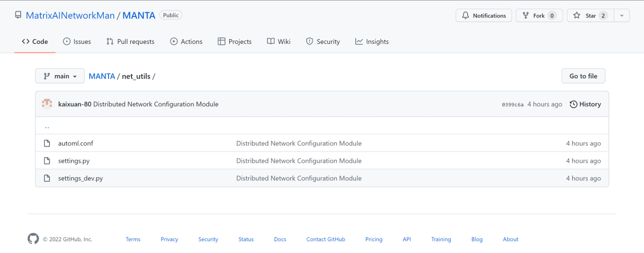This screenshot has height=253, width=644.
Task: Open commit message in settings_dev.py row
Action: (299, 178)
